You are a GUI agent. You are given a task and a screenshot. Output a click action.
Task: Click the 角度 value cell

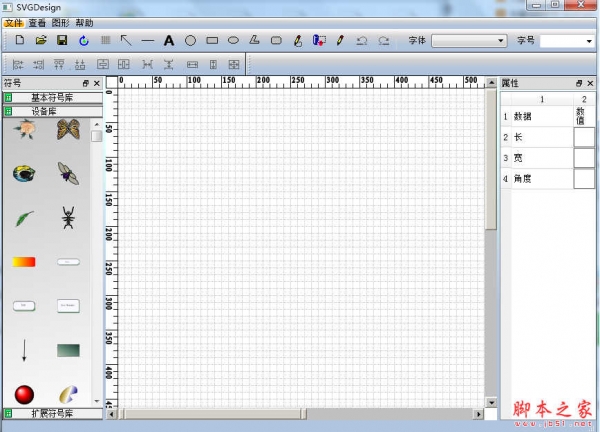click(584, 179)
